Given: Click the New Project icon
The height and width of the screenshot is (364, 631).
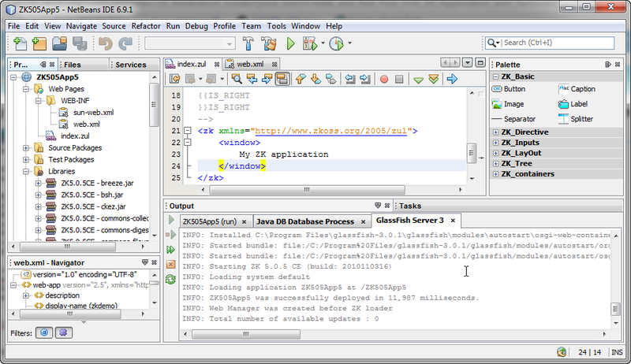Looking at the screenshot, I should [x=39, y=43].
